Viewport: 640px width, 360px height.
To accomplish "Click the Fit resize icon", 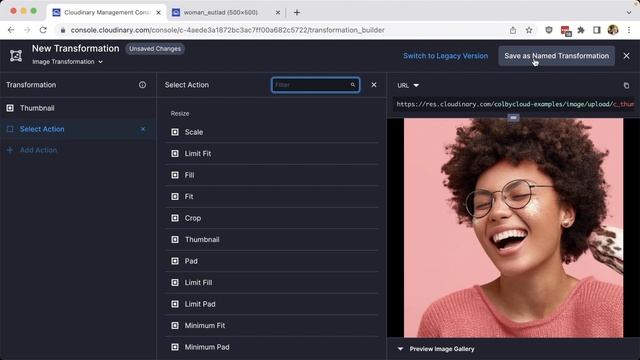I will (175, 196).
